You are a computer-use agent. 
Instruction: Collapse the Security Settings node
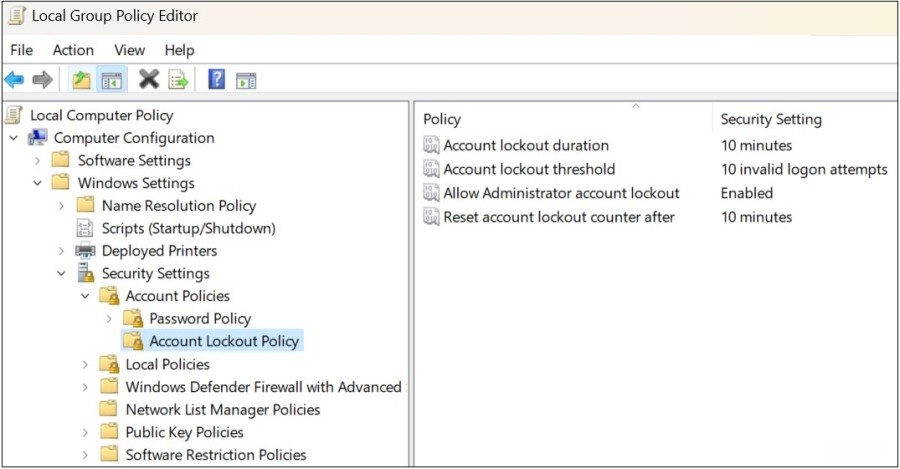tap(61, 273)
